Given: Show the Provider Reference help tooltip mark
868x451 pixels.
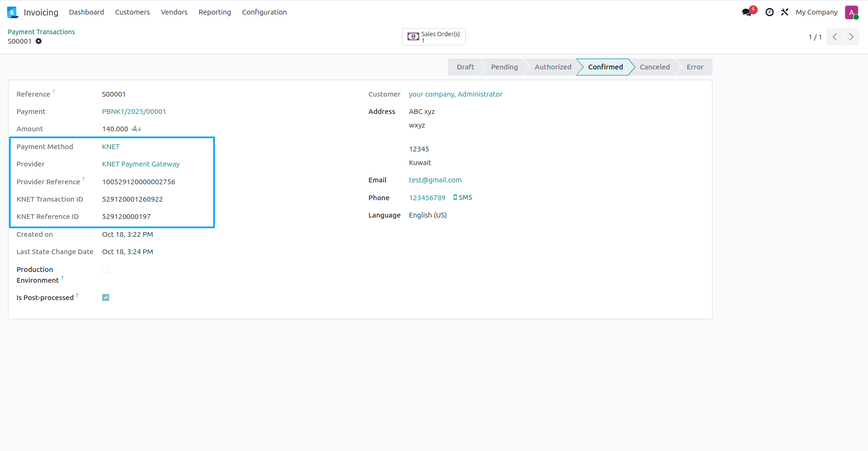Looking at the screenshot, I should [x=83, y=179].
